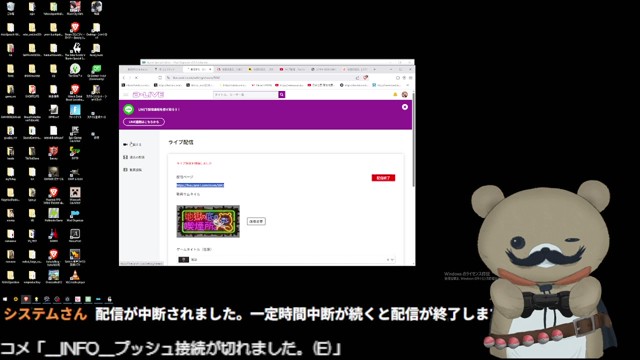The height and width of the screenshot is (360, 640).
Task: Click the browser address bar
Action: point(261,78)
